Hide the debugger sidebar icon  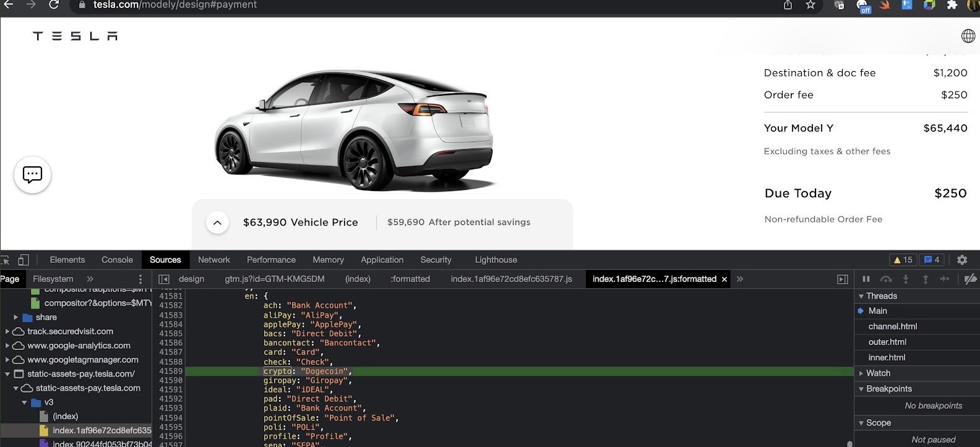tap(843, 279)
